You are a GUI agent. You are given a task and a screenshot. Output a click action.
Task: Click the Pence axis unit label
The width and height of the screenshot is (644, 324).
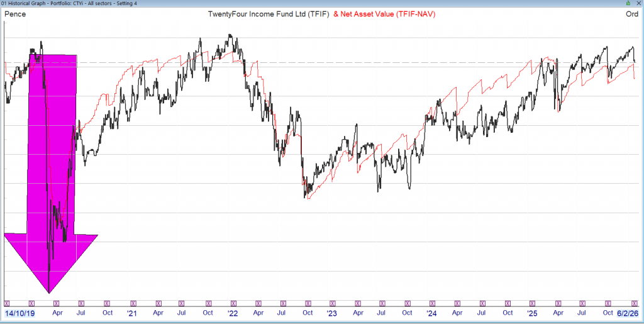pos(15,14)
